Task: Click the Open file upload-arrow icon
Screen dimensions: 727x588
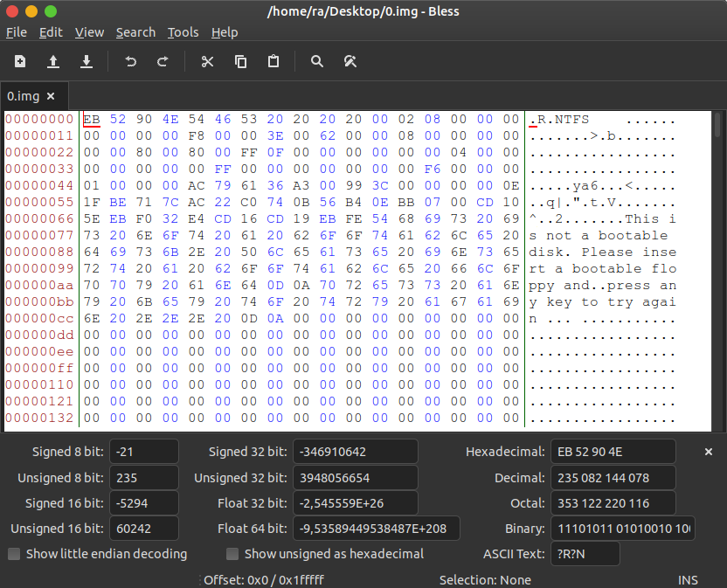Action: point(53,61)
